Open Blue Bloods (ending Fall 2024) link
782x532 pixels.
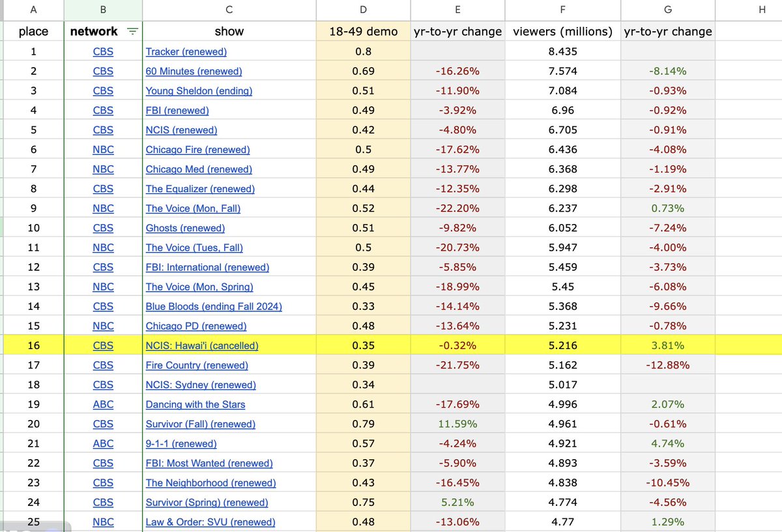click(x=214, y=306)
